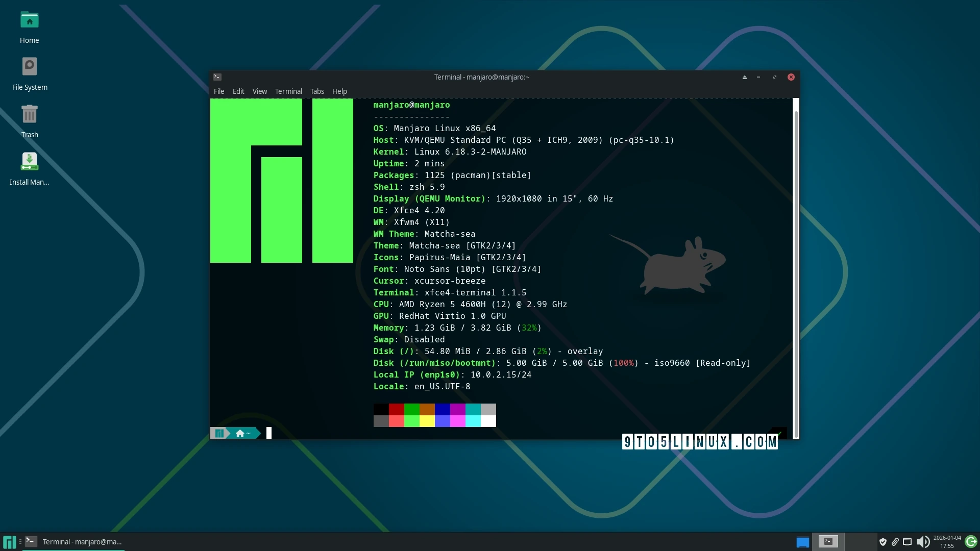Click the cyan swatch in the color palette
The width and height of the screenshot is (980, 551).
point(474,409)
